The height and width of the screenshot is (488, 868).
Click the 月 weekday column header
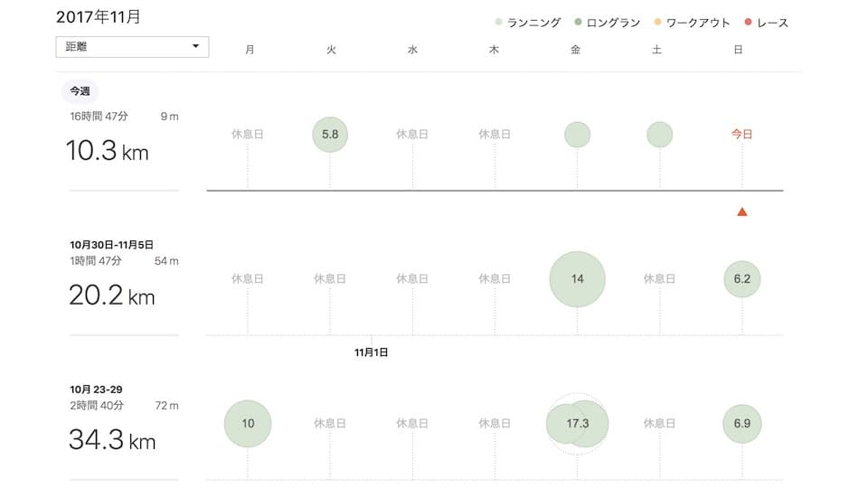(250, 51)
